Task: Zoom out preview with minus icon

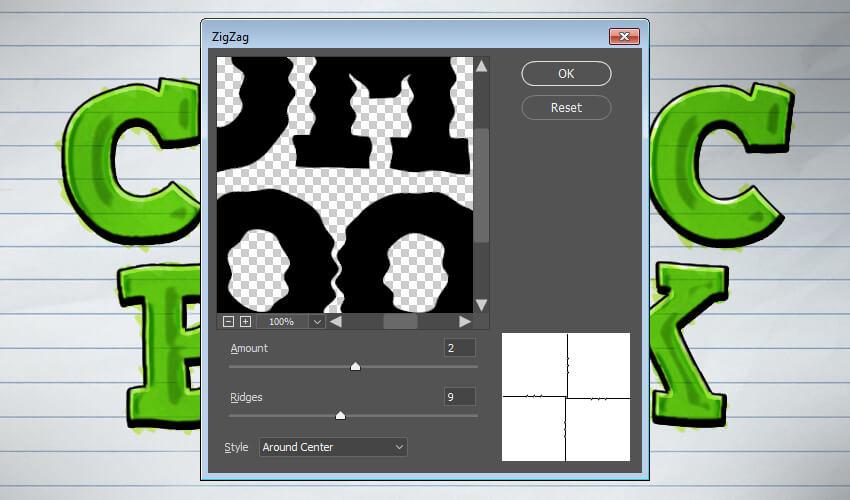Action: [228, 322]
